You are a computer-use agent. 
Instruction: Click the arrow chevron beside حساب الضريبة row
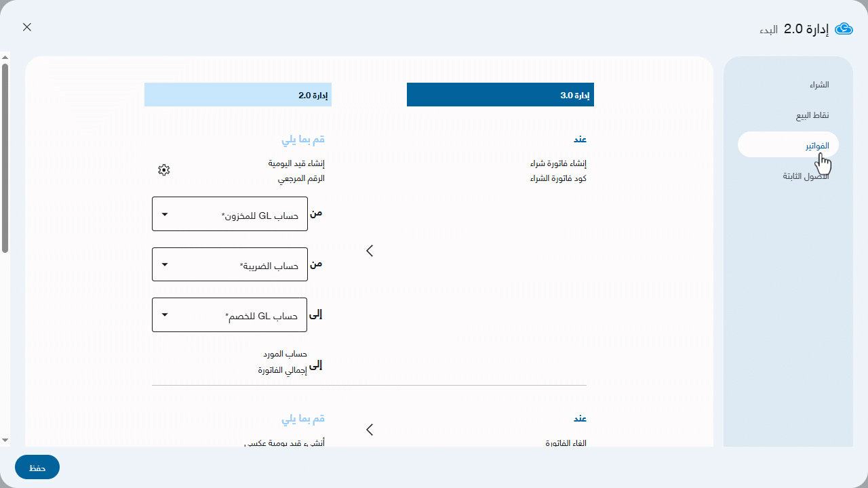pos(370,251)
